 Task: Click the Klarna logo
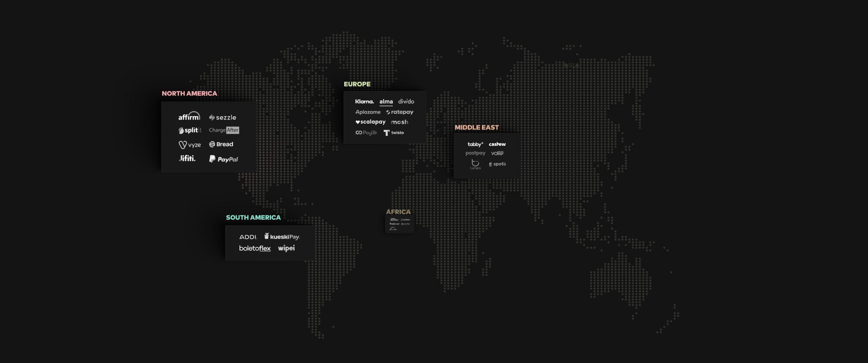tap(364, 101)
